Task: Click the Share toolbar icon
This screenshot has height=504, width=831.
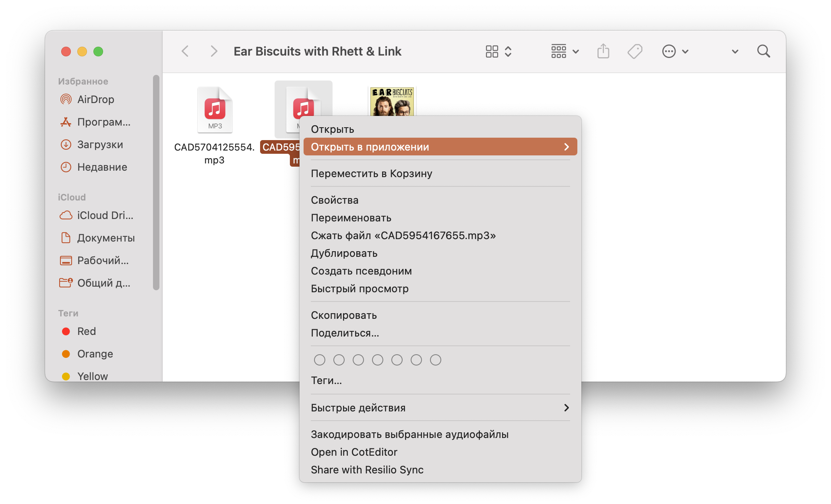Action: click(x=603, y=52)
